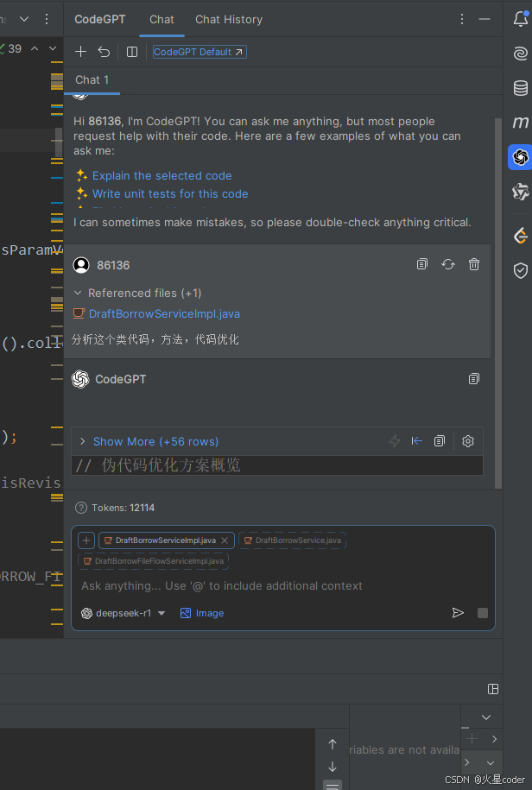Viewport: 532px width, 790px height.
Task: Click Write unit tests for this code
Action: click(170, 194)
